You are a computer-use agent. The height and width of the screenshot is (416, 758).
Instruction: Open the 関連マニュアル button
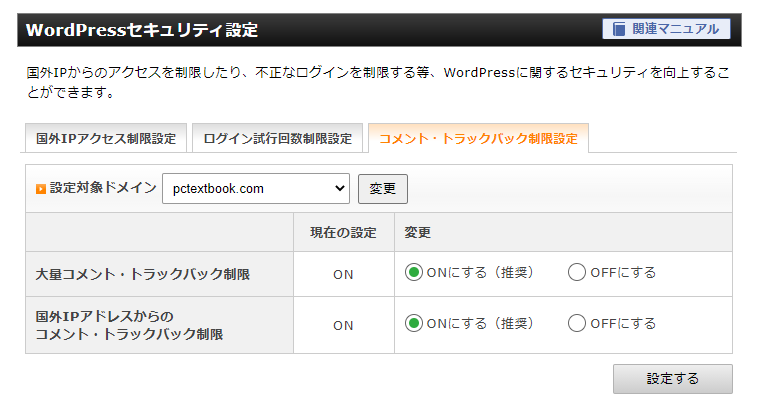pyautogui.click(x=666, y=29)
